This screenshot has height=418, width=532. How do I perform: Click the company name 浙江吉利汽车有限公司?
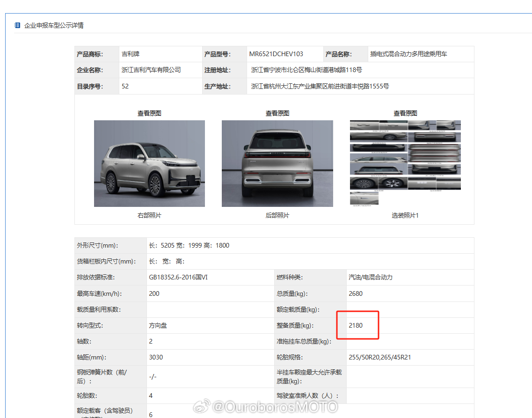[x=151, y=70]
